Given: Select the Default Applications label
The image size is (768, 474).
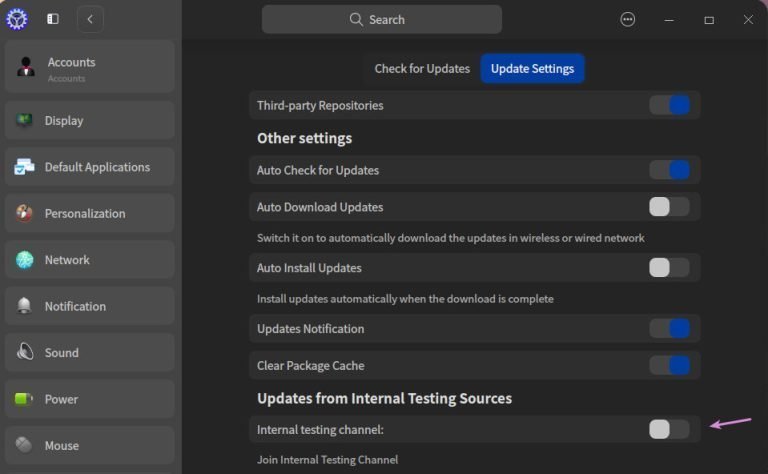Looking at the screenshot, I should point(97,167).
